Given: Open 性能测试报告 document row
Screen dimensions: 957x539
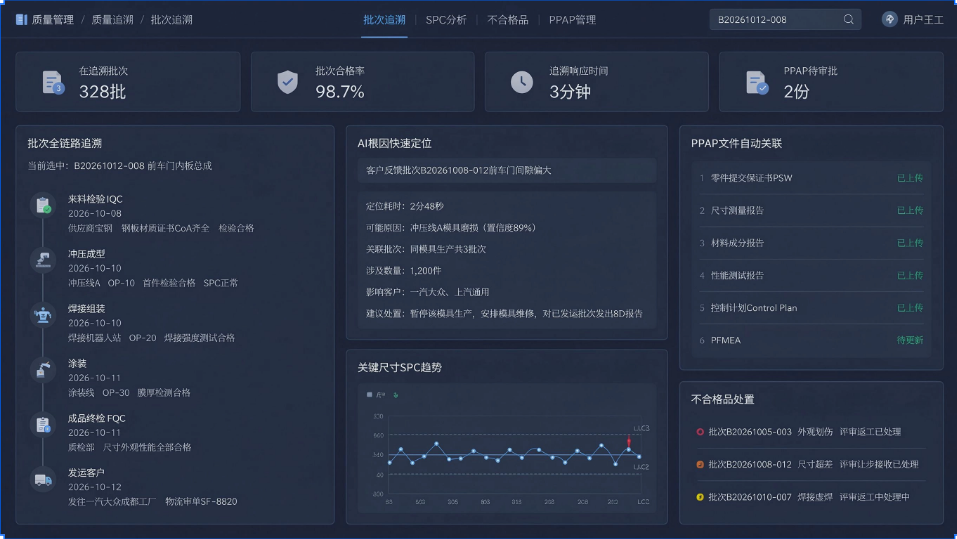Looking at the screenshot, I should pos(811,275).
